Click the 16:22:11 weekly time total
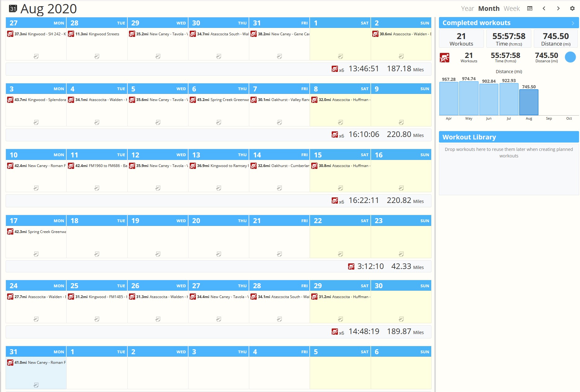The image size is (580, 392). (x=364, y=200)
